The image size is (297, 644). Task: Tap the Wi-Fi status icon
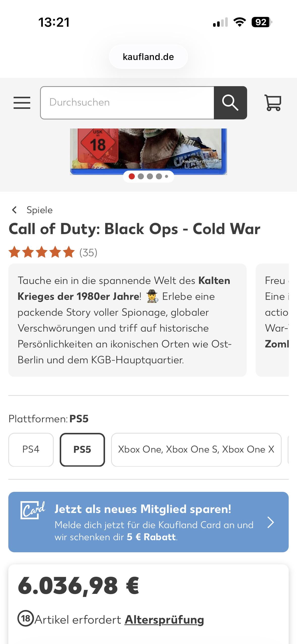click(240, 22)
